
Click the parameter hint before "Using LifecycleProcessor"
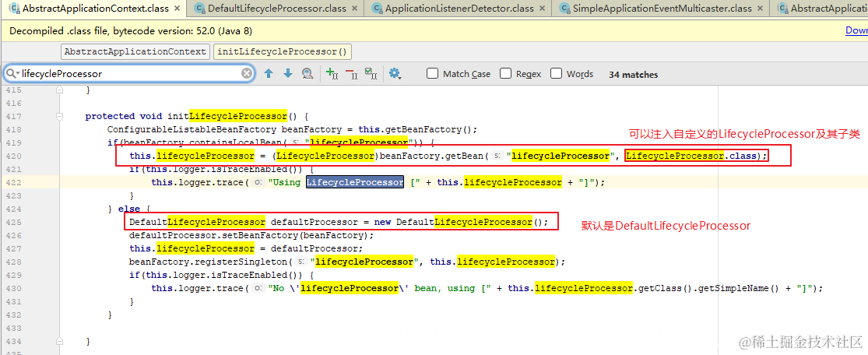coord(257,183)
